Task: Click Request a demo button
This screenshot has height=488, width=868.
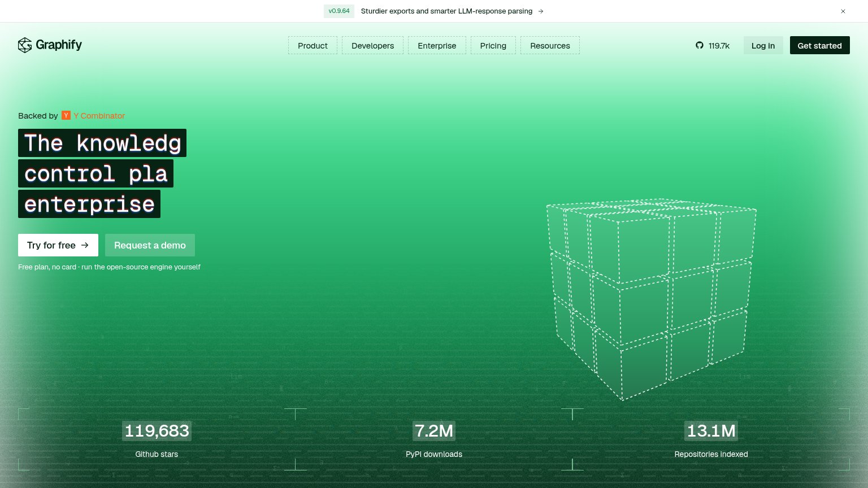Action: click(150, 245)
